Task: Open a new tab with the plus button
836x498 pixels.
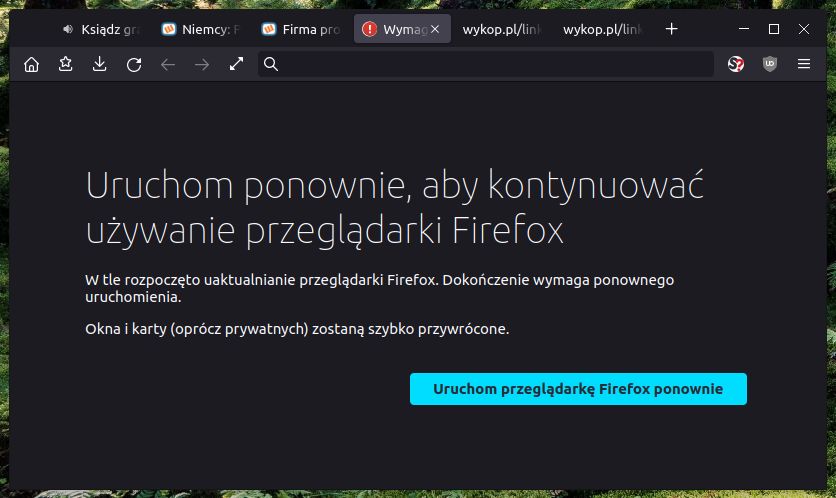Action: click(x=672, y=29)
